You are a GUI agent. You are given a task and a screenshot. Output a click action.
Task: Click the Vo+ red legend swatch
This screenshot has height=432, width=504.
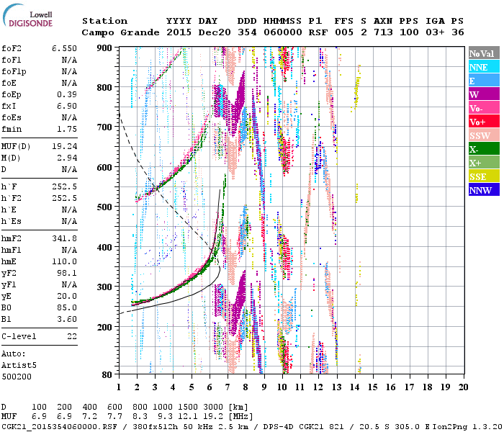click(x=484, y=121)
